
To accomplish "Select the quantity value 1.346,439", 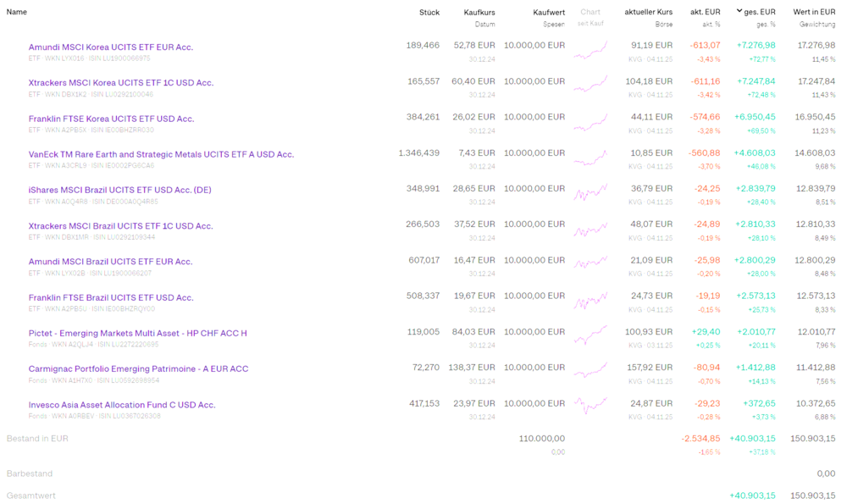I will click(x=419, y=152).
